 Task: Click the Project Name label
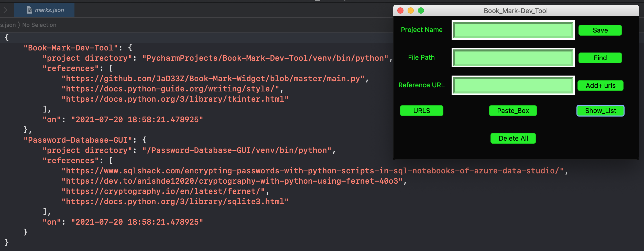coord(422,30)
